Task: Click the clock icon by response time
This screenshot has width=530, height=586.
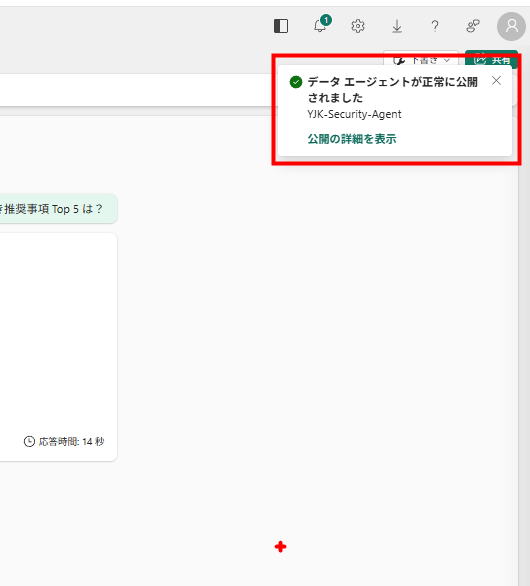Action: (29, 442)
